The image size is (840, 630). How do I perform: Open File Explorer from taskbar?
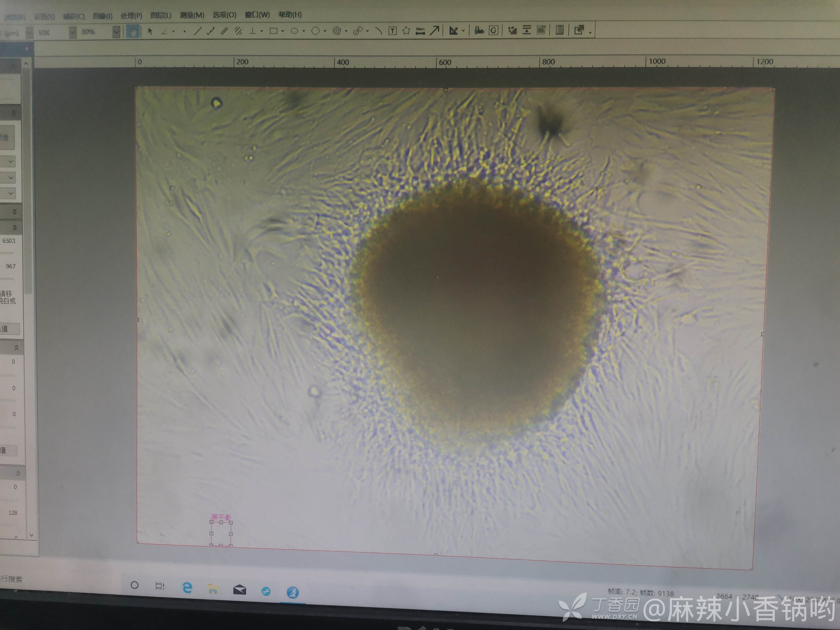213,589
